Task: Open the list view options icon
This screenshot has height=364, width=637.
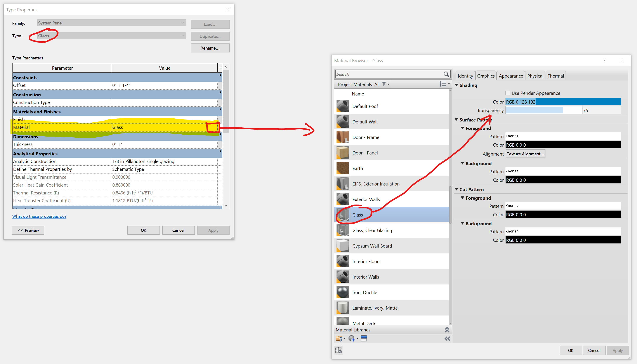Action: coord(443,84)
